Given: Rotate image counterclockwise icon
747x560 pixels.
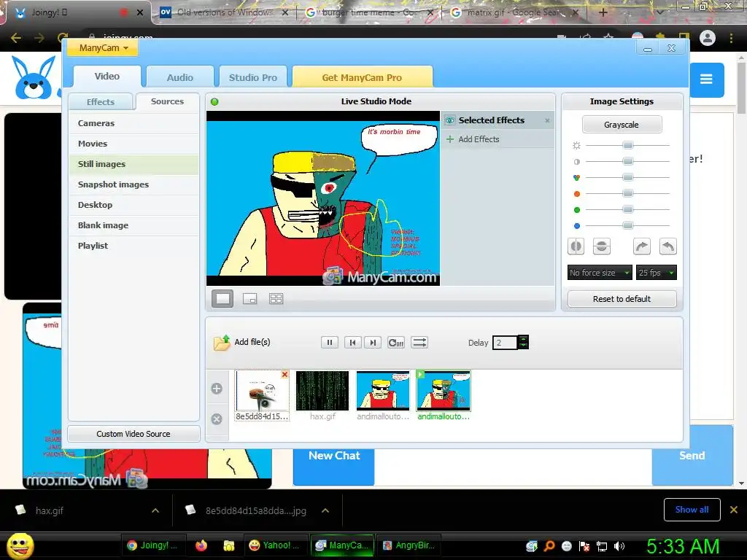Looking at the screenshot, I should (x=668, y=246).
